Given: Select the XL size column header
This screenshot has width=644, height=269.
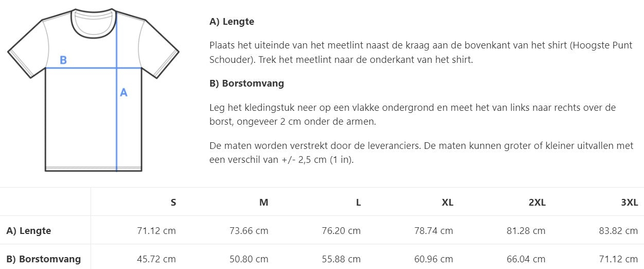Looking at the screenshot, I should [448, 203].
